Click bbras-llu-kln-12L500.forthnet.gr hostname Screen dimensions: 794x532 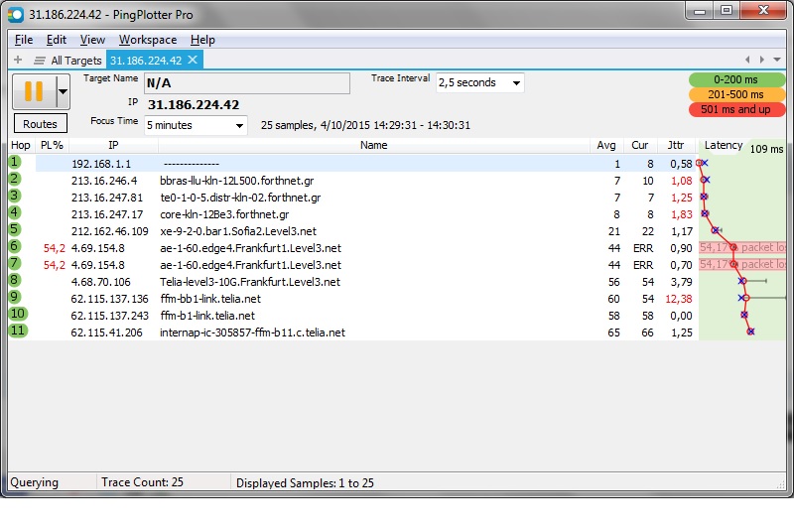click(x=237, y=181)
